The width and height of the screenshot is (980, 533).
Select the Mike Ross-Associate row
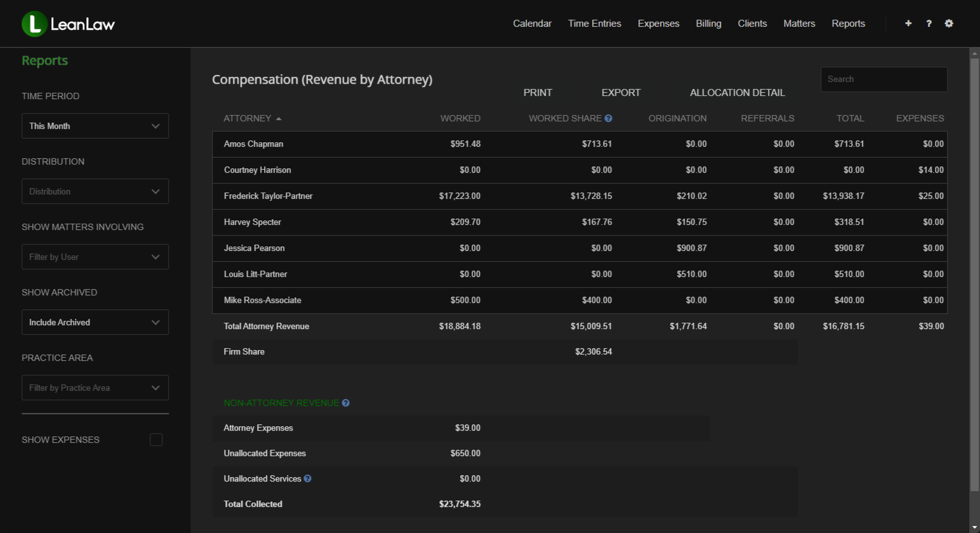[579, 300]
